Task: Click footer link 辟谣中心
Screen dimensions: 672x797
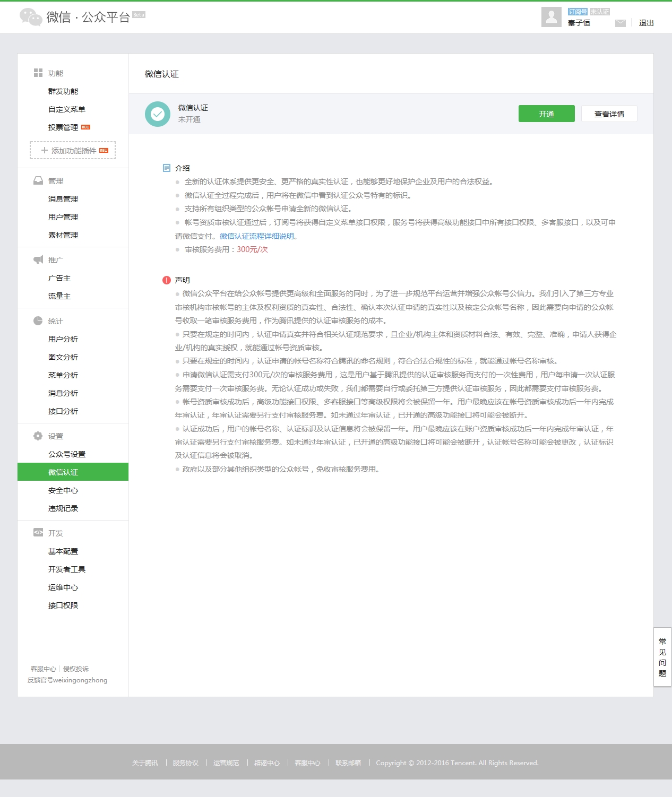Action: (267, 763)
